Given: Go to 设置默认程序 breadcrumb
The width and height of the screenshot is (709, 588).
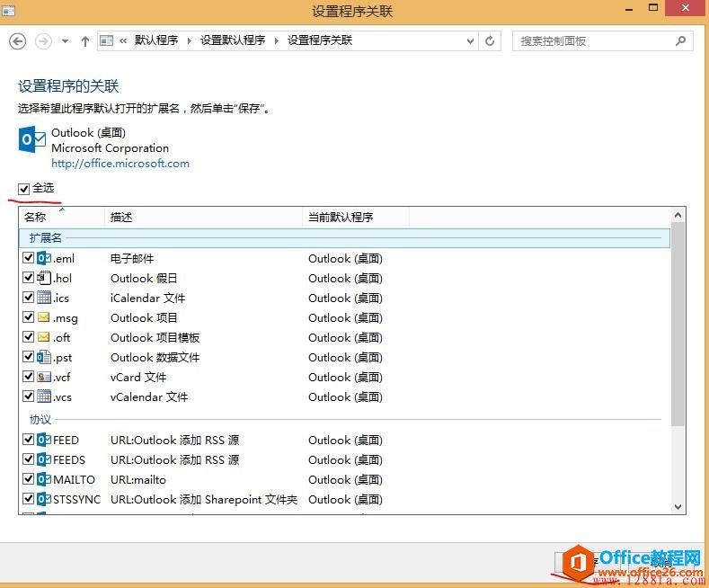Looking at the screenshot, I should pyautogui.click(x=232, y=40).
